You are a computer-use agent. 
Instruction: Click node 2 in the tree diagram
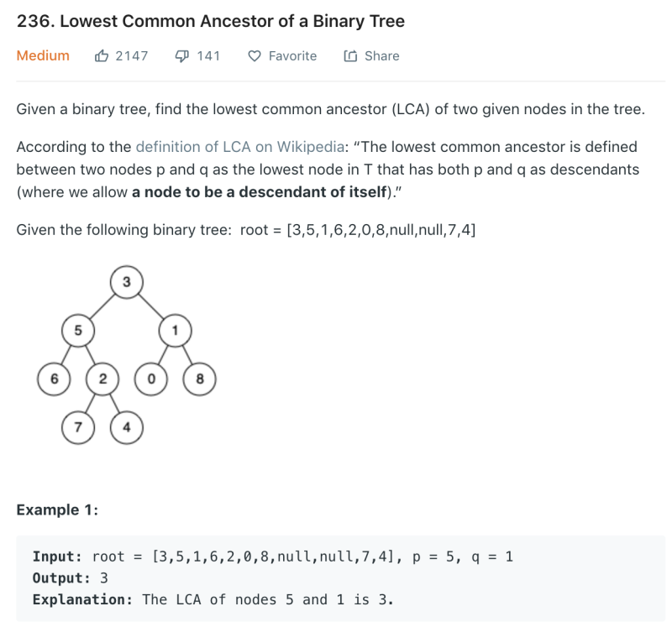coord(102,379)
